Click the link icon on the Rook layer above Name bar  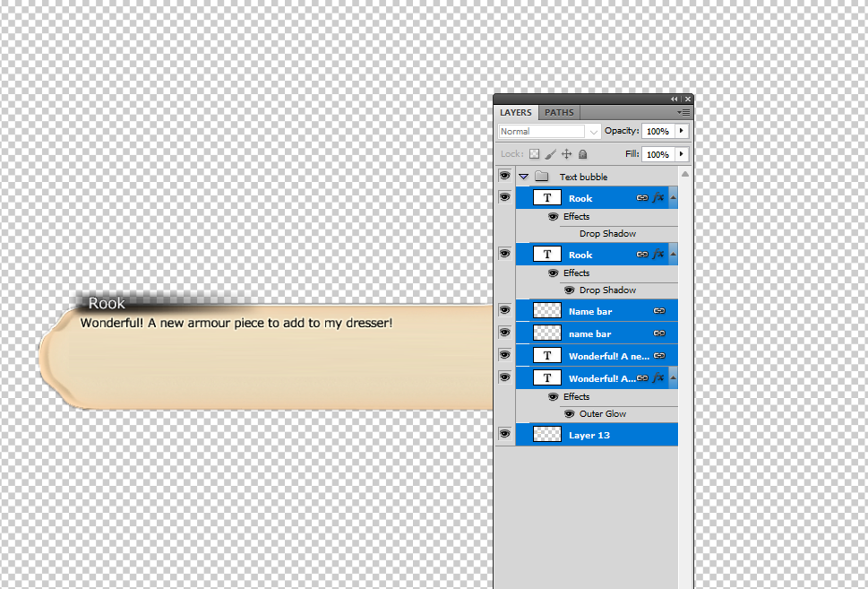[x=642, y=255]
